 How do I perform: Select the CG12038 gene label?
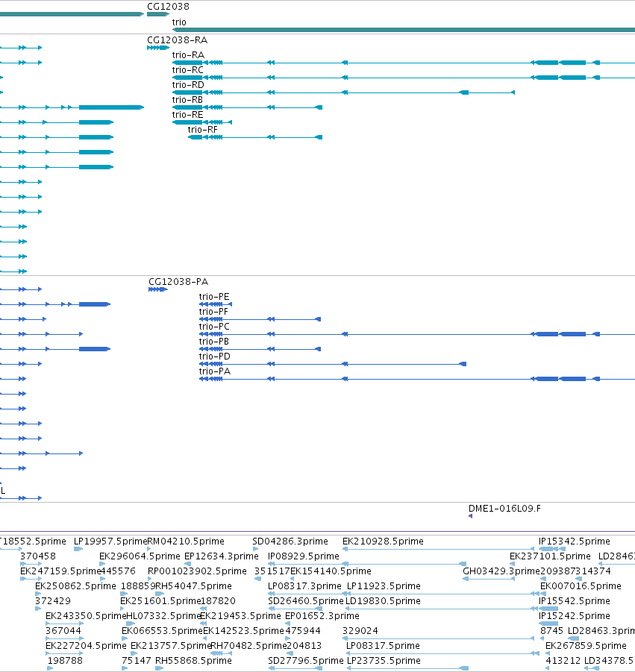click(168, 7)
